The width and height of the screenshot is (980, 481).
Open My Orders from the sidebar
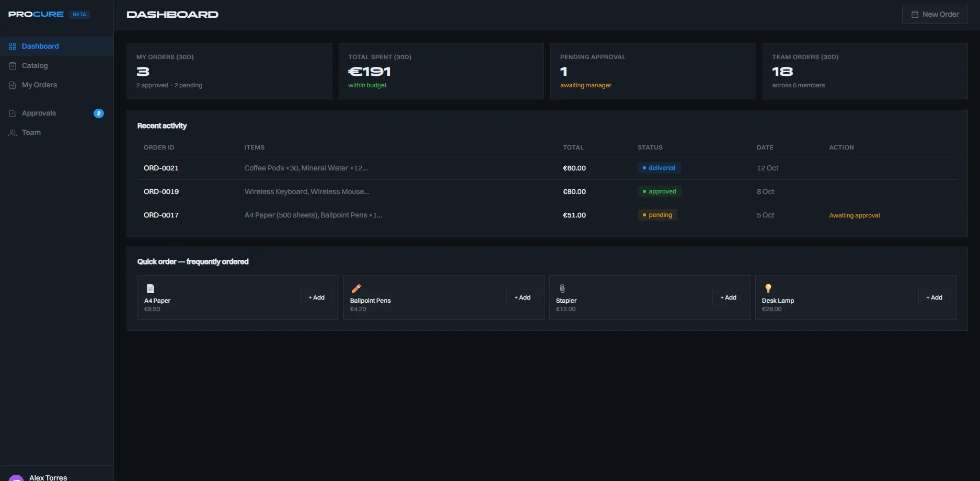pos(56,85)
